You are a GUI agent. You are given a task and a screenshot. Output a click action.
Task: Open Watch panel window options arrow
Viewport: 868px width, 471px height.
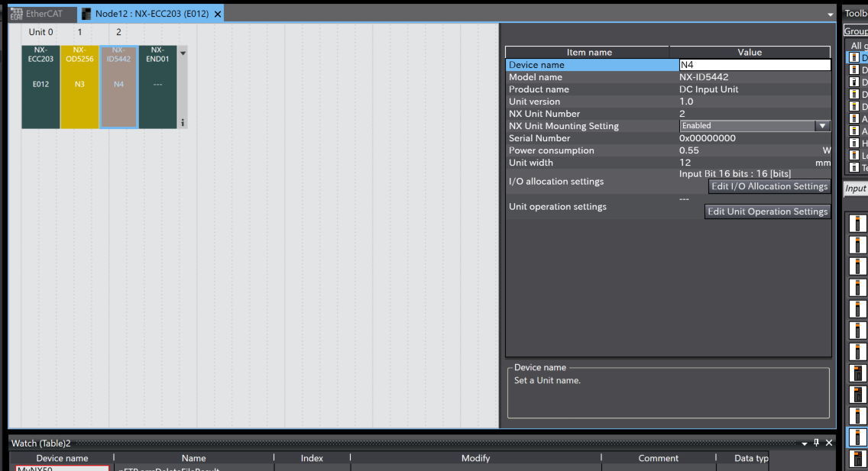point(804,443)
